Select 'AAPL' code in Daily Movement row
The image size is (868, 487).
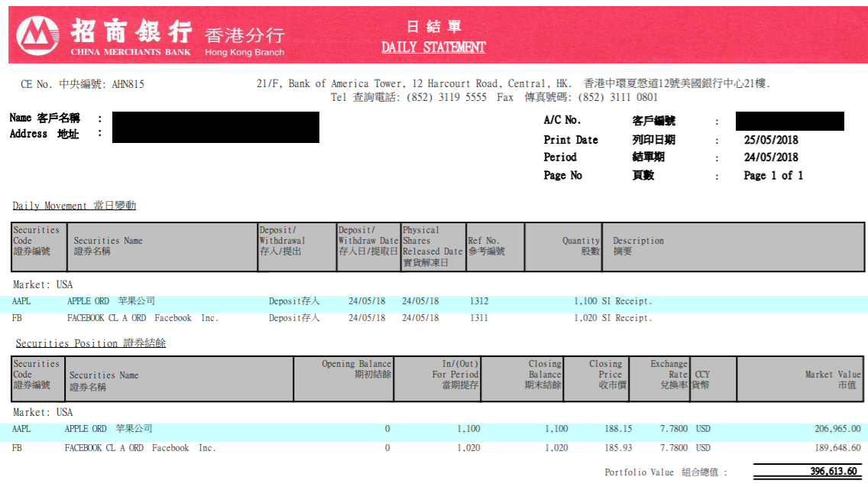pos(21,301)
